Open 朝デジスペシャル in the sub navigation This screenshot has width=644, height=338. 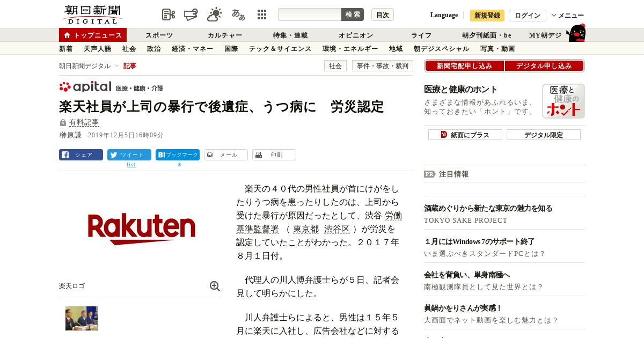pyautogui.click(x=442, y=49)
